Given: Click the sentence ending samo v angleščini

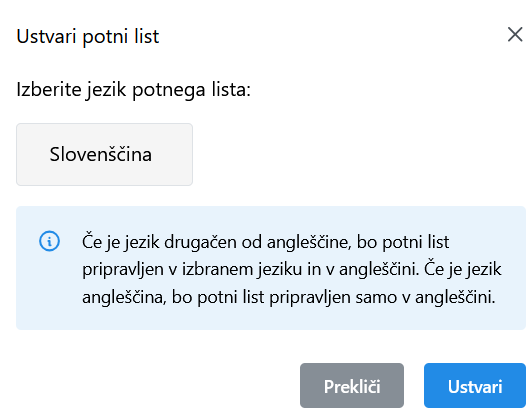Looking at the screenshot, I should (x=289, y=298).
